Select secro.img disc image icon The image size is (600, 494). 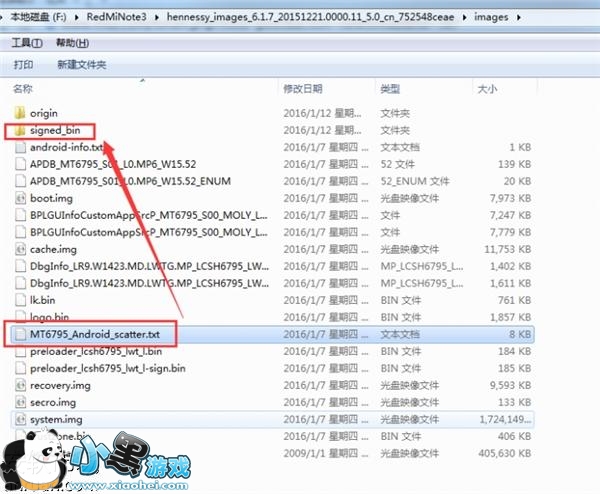(20, 402)
